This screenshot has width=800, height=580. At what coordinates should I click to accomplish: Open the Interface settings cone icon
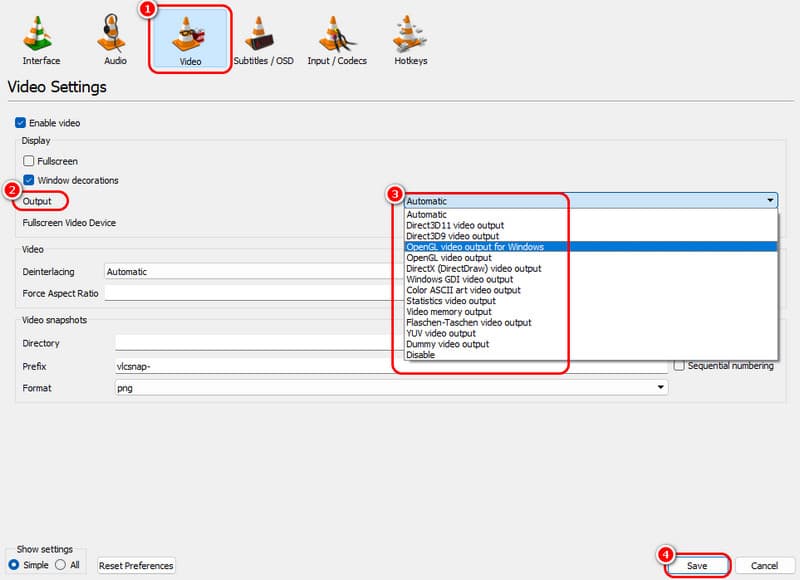(x=41, y=38)
